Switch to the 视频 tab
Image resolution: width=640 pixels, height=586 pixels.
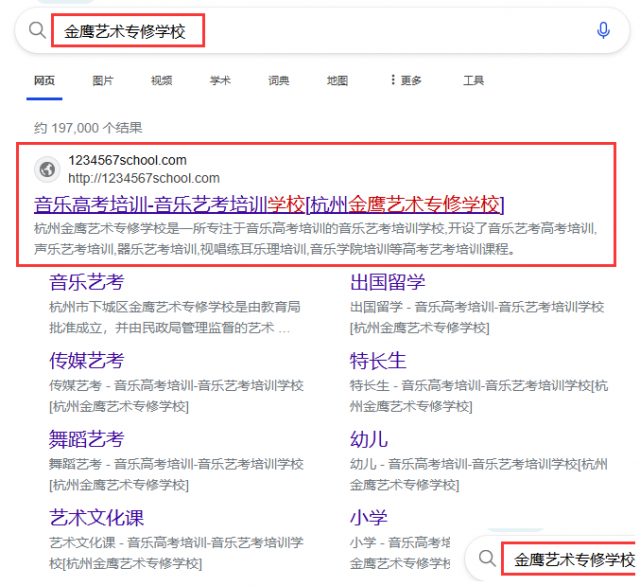point(161,81)
